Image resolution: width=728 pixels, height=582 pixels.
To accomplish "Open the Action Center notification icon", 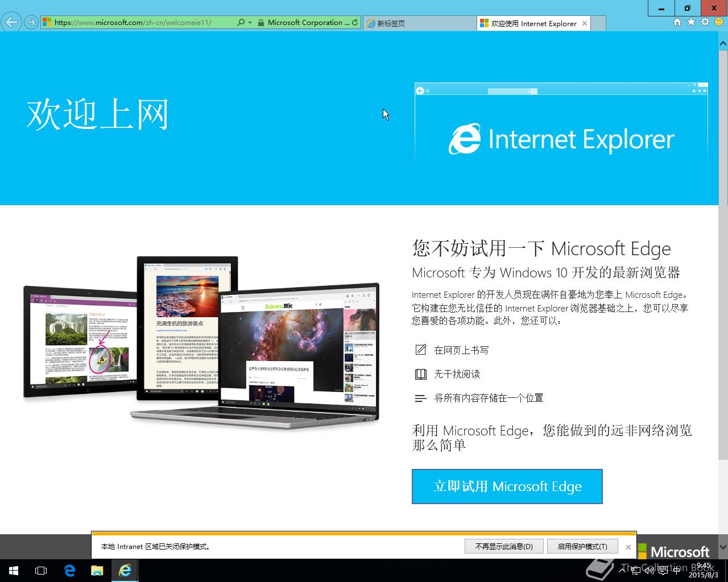I will (x=663, y=571).
